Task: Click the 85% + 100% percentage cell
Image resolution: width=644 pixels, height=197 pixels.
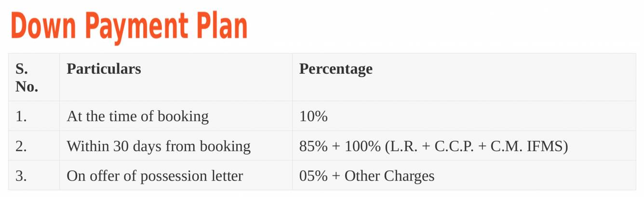Action: 464,146
